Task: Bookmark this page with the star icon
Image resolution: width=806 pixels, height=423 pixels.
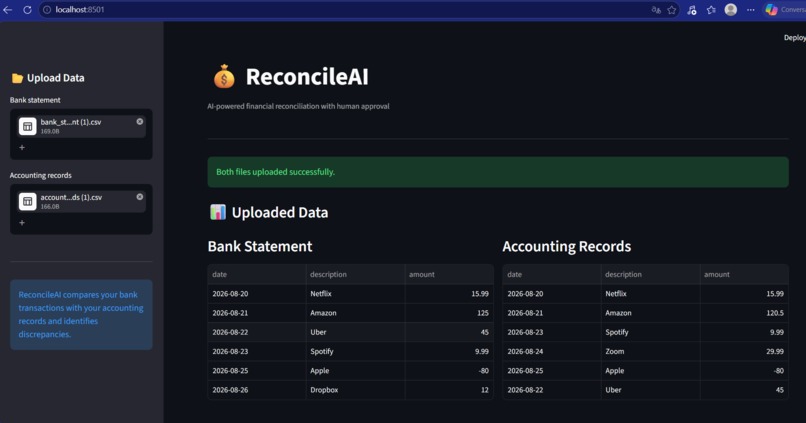Action: [x=672, y=10]
